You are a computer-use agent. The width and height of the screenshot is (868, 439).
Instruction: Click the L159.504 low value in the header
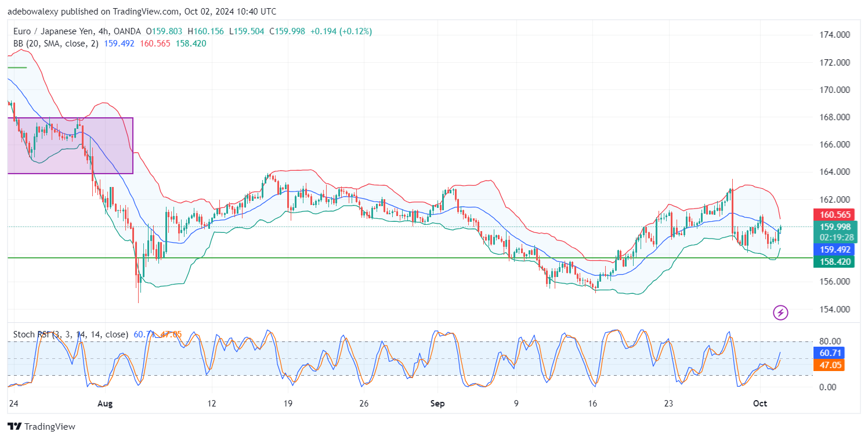pyautogui.click(x=247, y=31)
